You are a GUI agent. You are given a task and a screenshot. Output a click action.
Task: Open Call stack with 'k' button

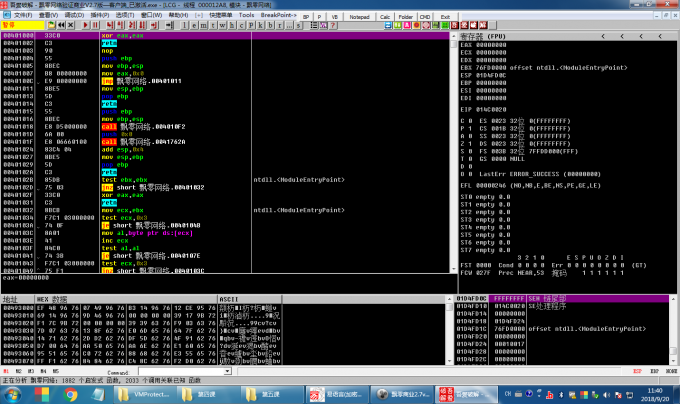261,25
